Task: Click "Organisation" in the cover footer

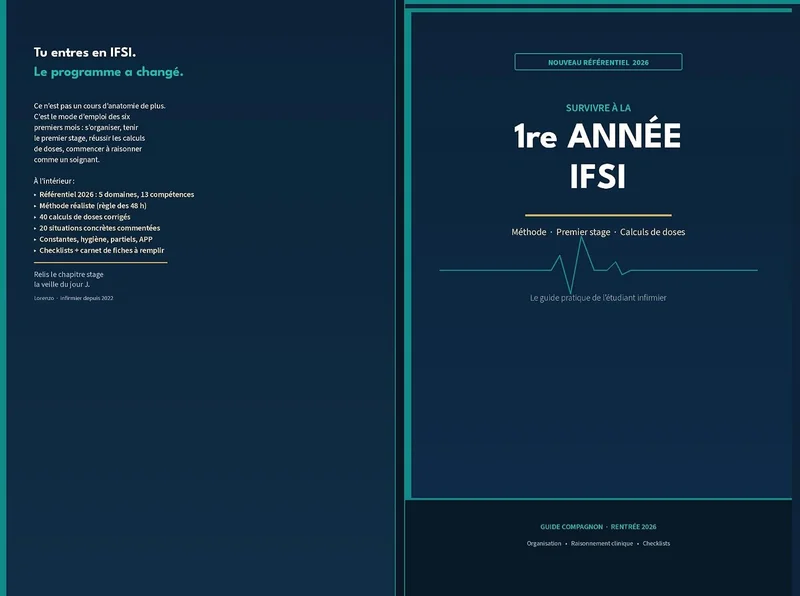Action: click(x=544, y=543)
